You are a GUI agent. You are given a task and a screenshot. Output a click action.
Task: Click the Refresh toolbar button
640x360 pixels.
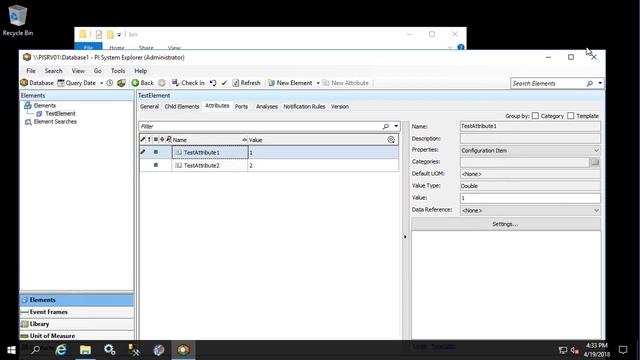point(246,83)
